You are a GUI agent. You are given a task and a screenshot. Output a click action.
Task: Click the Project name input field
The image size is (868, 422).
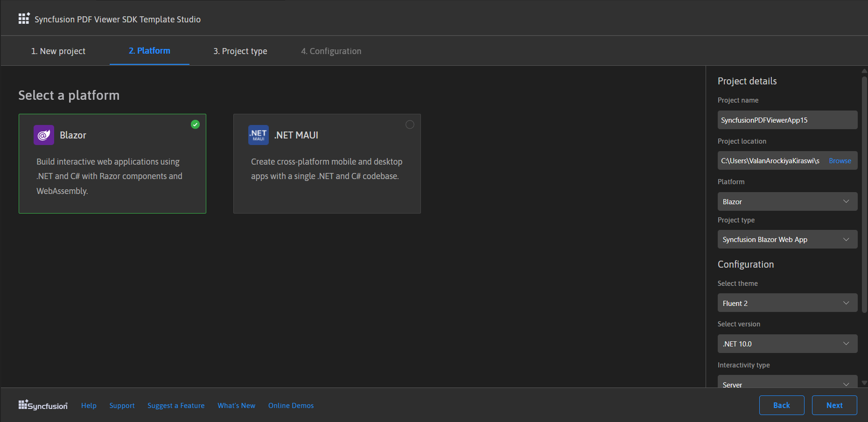click(787, 120)
